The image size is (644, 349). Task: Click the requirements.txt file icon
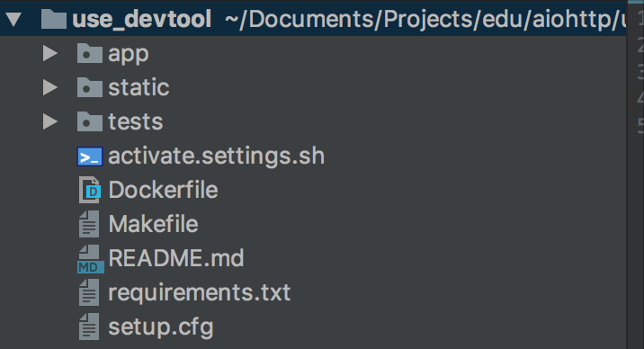coord(89,292)
